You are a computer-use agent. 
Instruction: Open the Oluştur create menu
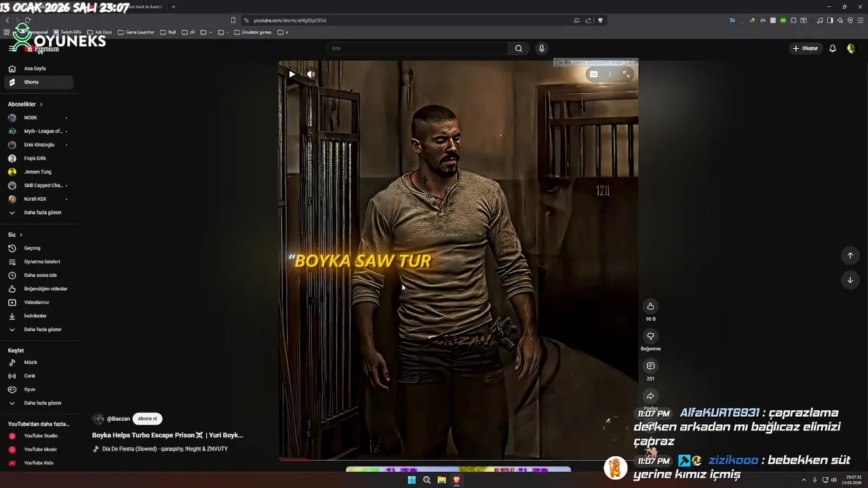pos(806,48)
